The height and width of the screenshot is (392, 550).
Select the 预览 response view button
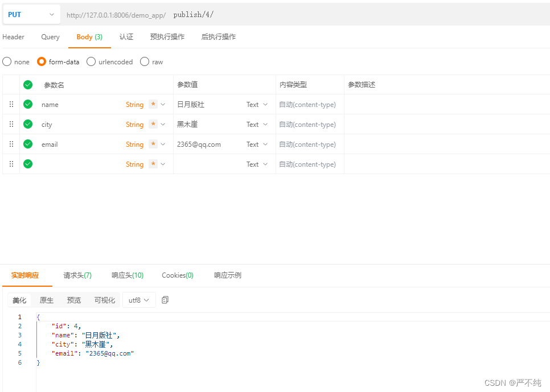point(73,300)
